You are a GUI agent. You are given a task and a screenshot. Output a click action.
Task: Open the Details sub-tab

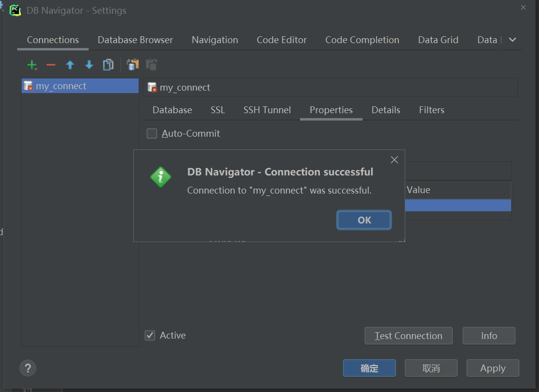386,110
